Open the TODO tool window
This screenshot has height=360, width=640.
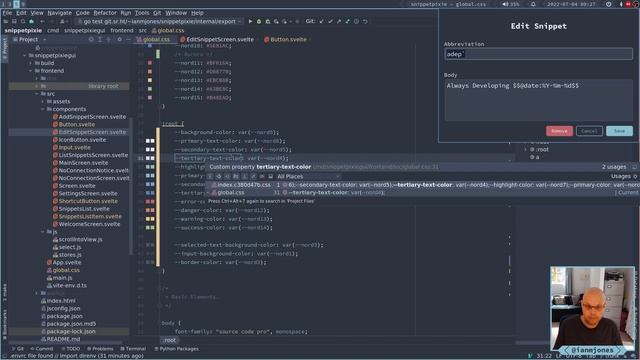pos(70,349)
